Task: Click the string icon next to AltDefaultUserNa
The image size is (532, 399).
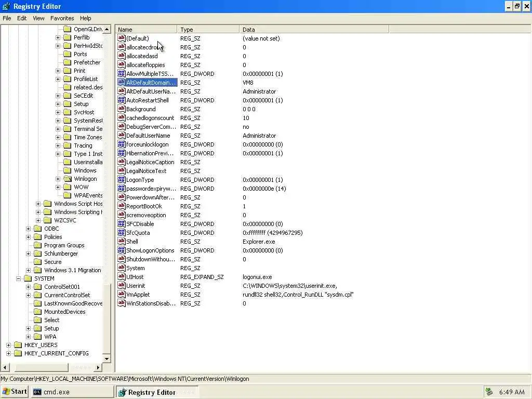Action: (122, 91)
